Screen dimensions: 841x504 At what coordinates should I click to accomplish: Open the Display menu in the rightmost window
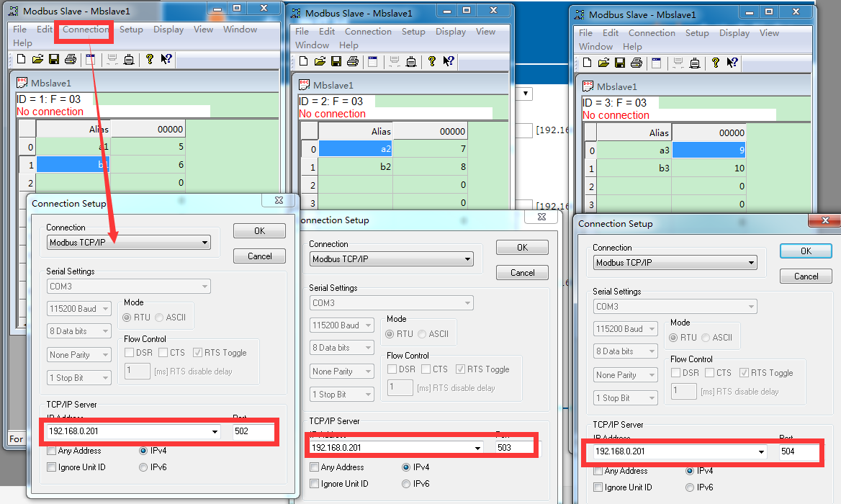734,33
